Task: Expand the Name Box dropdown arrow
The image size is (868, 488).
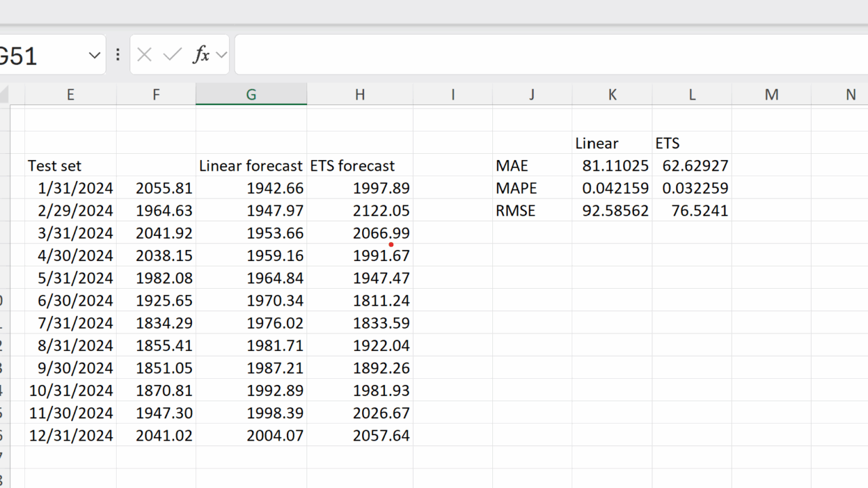Action: coord(94,56)
